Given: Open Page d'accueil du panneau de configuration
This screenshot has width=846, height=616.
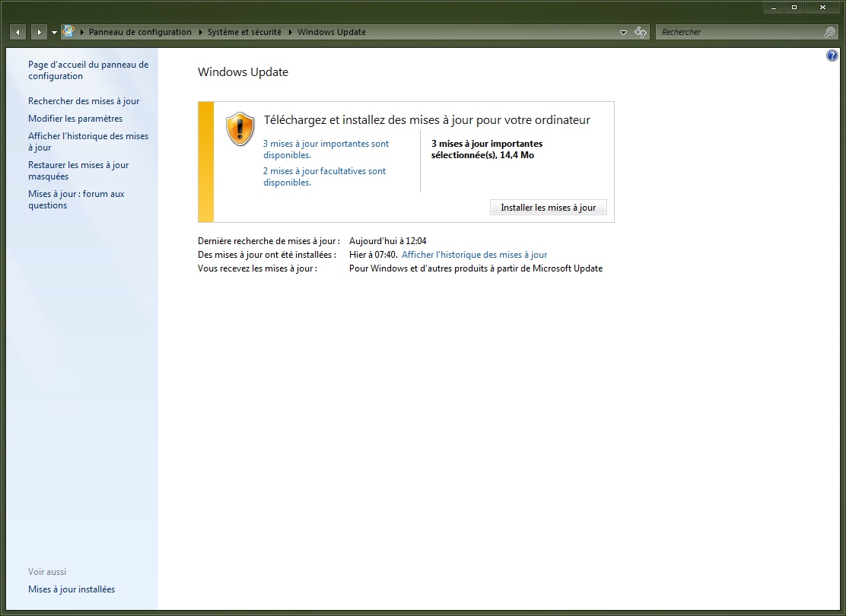Looking at the screenshot, I should (88, 70).
